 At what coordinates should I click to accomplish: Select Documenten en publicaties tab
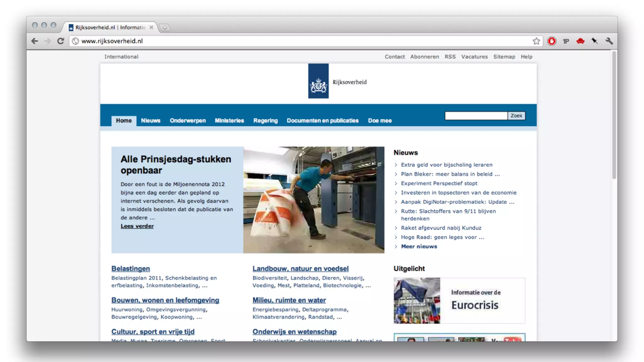pyautogui.click(x=322, y=121)
